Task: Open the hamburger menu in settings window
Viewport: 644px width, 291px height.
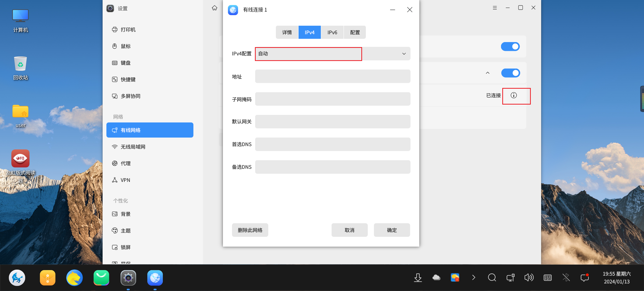Action: (x=495, y=8)
